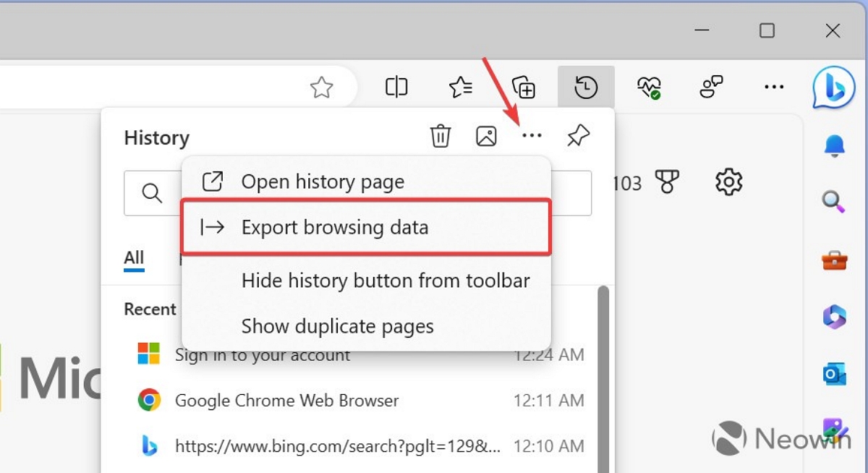Click the history panel scrollbar

coord(603,362)
